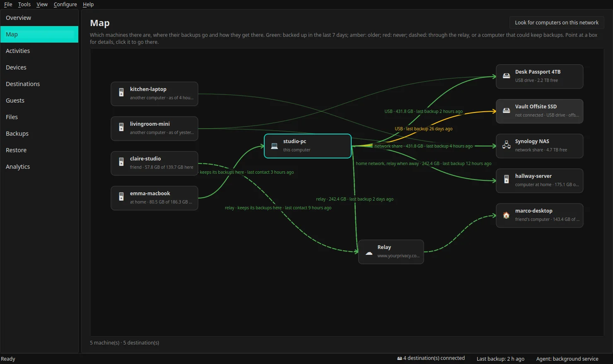Image resolution: width=613 pixels, height=364 pixels.
Task: Click the claire-studio machine icon
Action: [x=121, y=162]
